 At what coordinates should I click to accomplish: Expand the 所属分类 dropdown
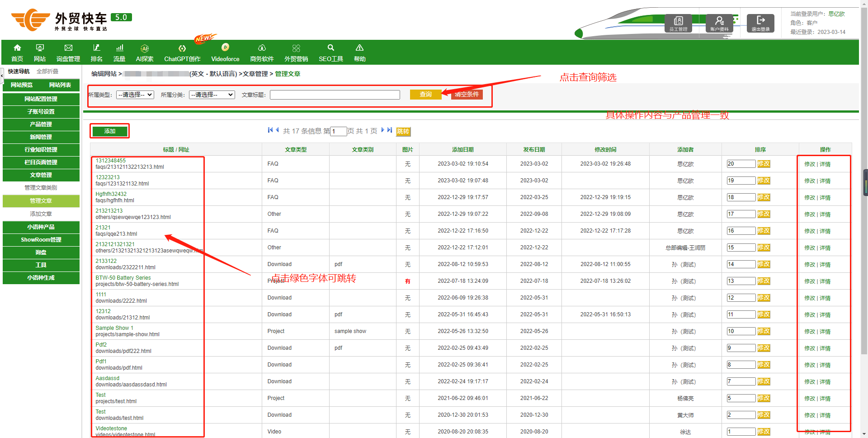[x=212, y=95]
